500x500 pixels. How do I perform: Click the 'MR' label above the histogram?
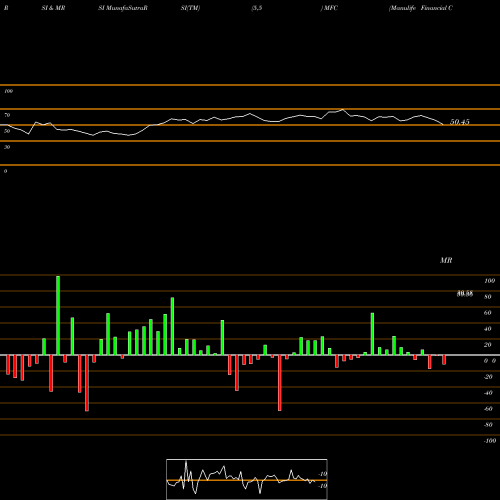(446, 260)
